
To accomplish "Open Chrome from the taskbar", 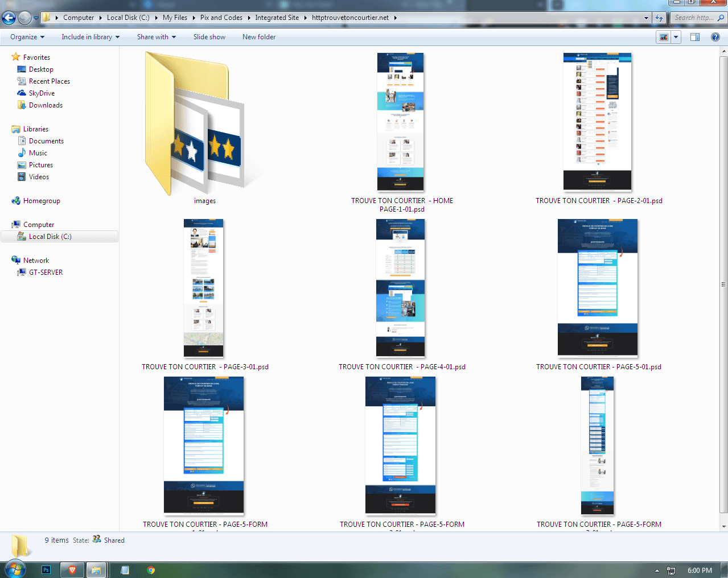I will point(151,570).
